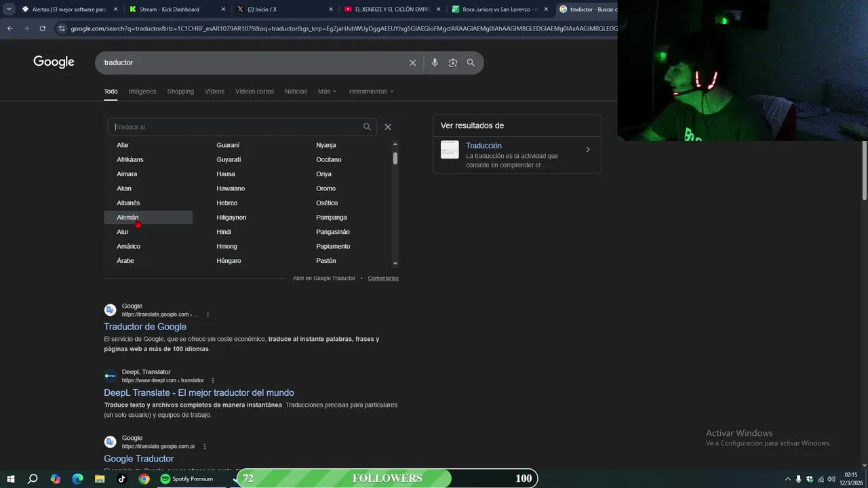The height and width of the screenshot is (488, 868).
Task: Open the site information icon in the address bar
Action: [62, 28]
